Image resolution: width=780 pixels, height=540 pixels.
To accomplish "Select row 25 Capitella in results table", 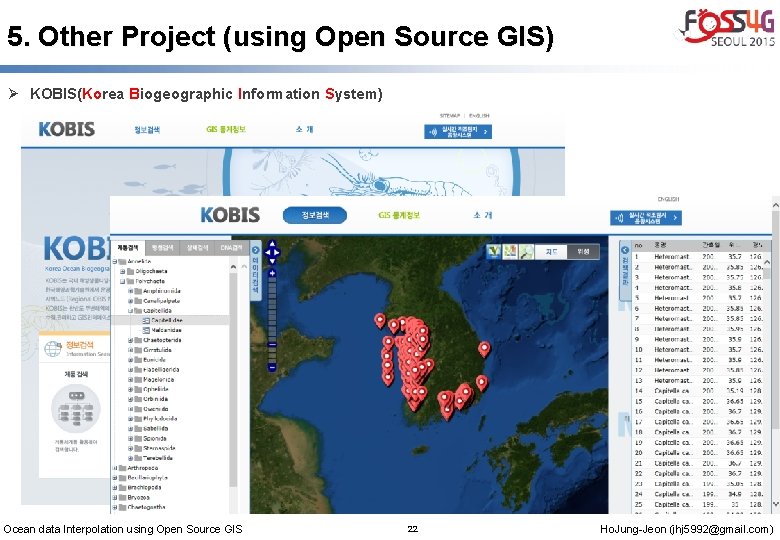I will pyautogui.click(x=697, y=504).
